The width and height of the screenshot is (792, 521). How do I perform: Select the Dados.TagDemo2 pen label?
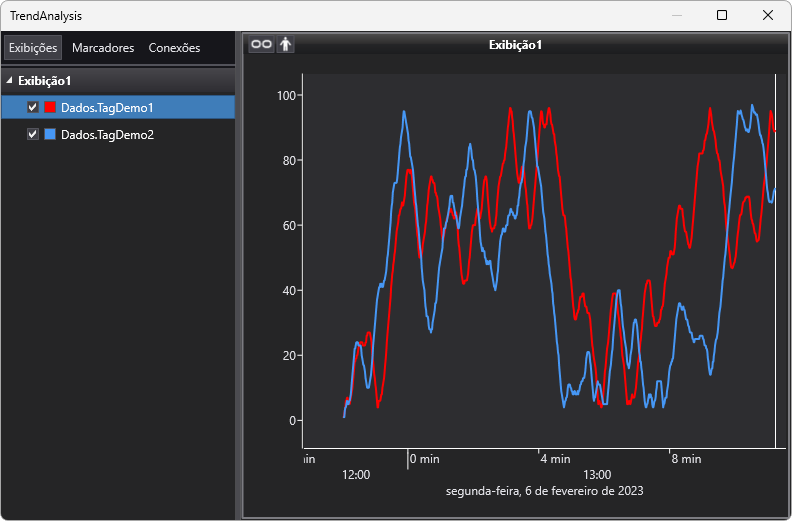(x=107, y=134)
